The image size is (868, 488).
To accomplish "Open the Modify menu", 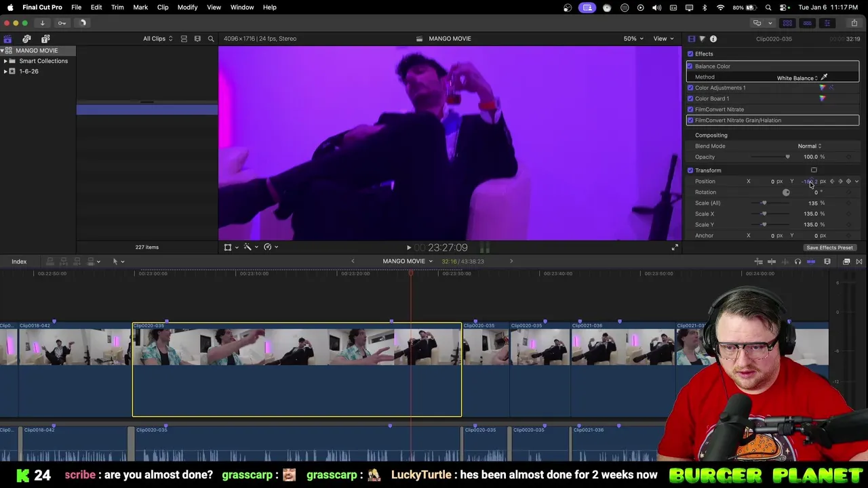I will click(x=187, y=7).
